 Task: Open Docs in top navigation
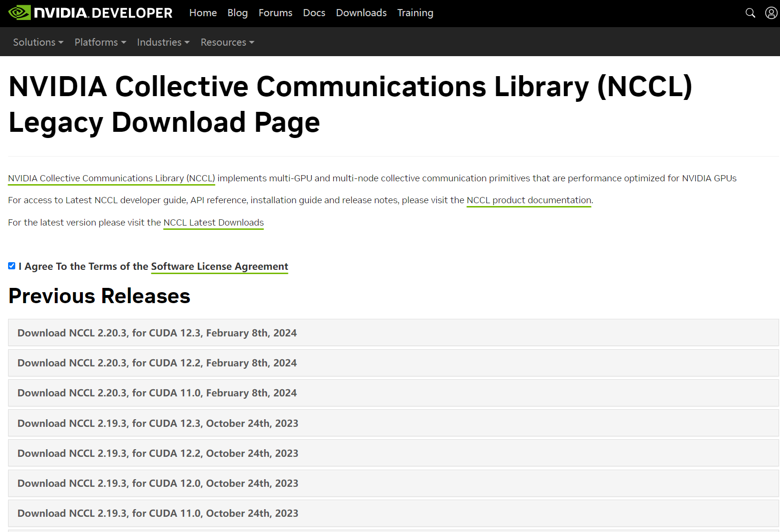tap(314, 13)
